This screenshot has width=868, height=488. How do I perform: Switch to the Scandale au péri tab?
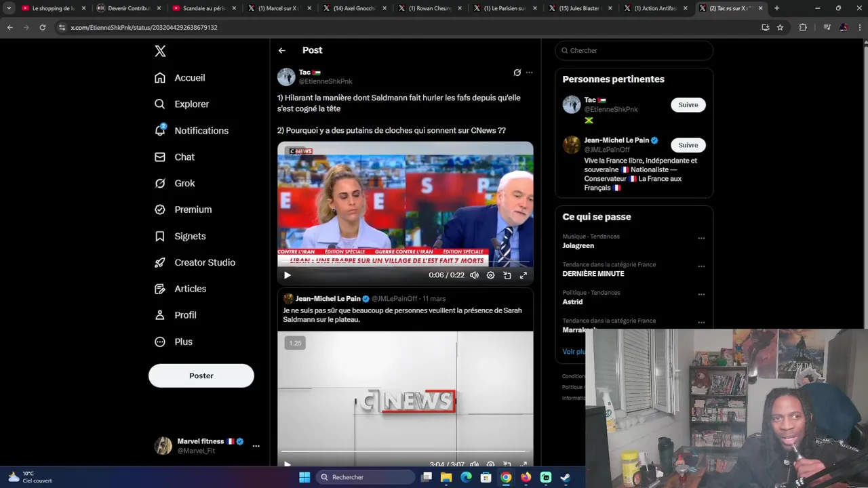(203, 8)
